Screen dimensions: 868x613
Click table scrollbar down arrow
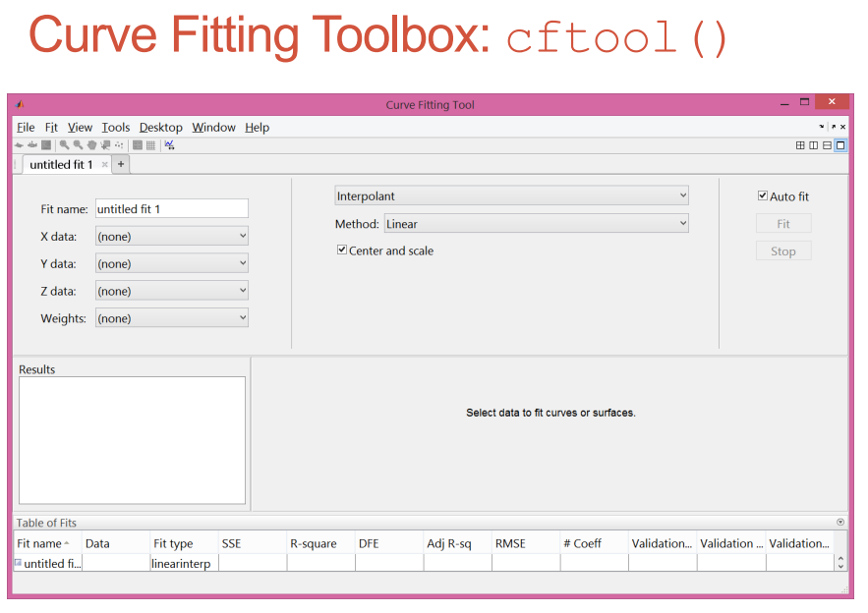pos(840,567)
